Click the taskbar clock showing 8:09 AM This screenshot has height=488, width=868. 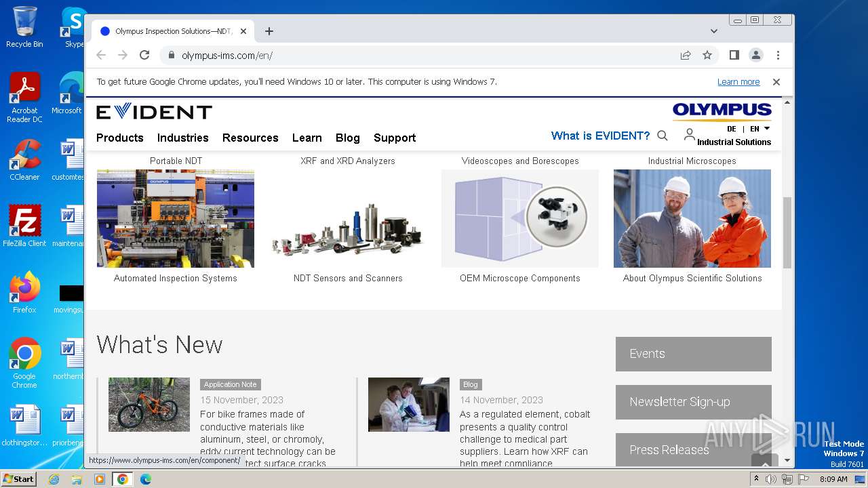(x=833, y=479)
